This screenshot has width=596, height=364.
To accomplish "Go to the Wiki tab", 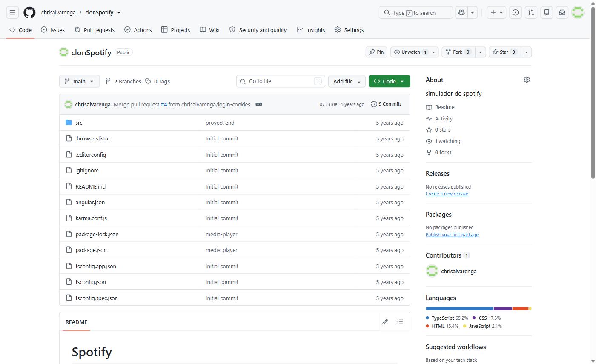I will coord(209,30).
